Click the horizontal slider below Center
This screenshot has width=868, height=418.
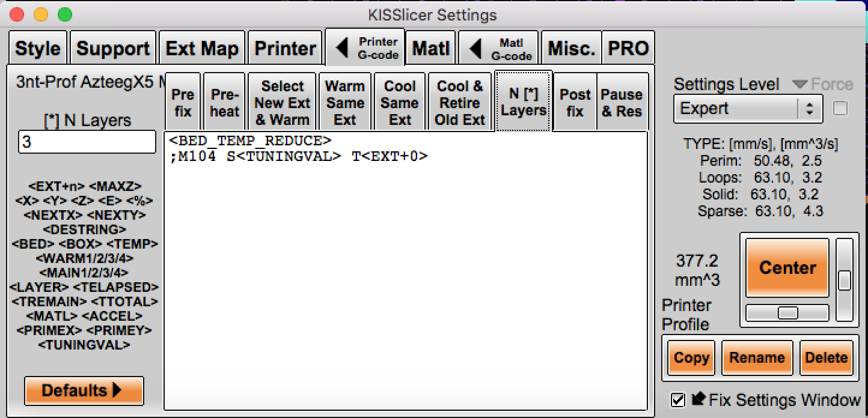point(787,313)
